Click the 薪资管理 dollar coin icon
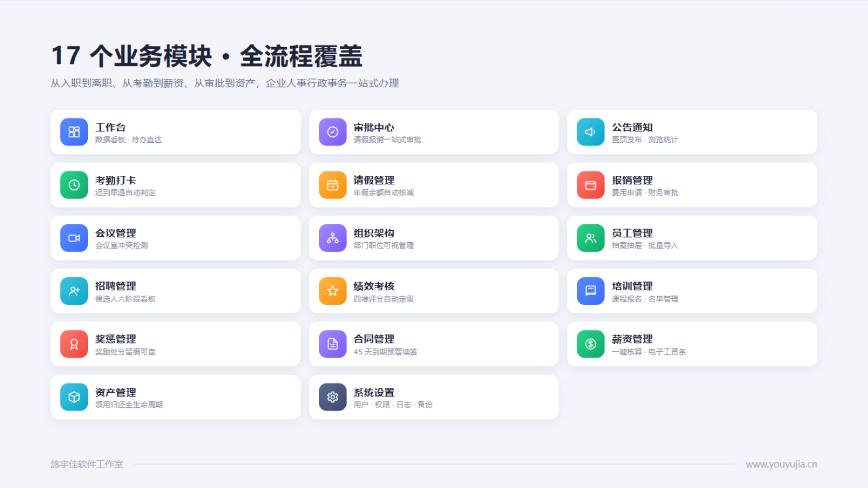The height and width of the screenshot is (488, 868). (591, 344)
